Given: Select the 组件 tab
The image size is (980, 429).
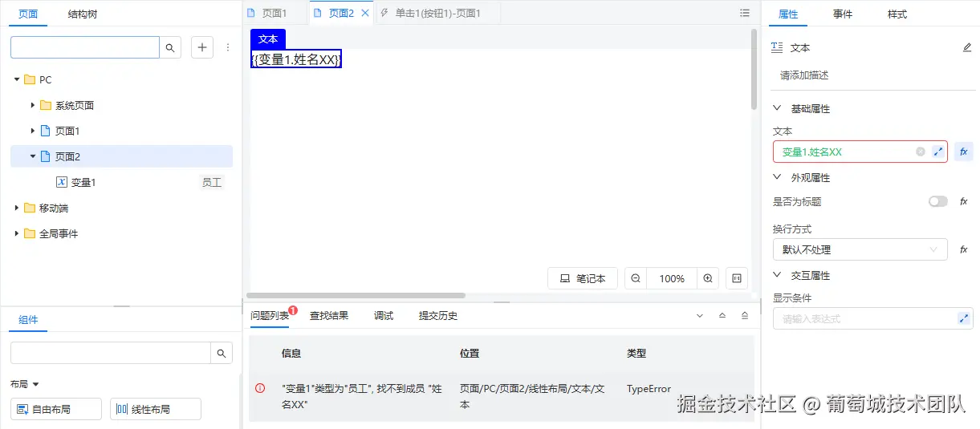Looking at the screenshot, I should pyautogui.click(x=28, y=319).
